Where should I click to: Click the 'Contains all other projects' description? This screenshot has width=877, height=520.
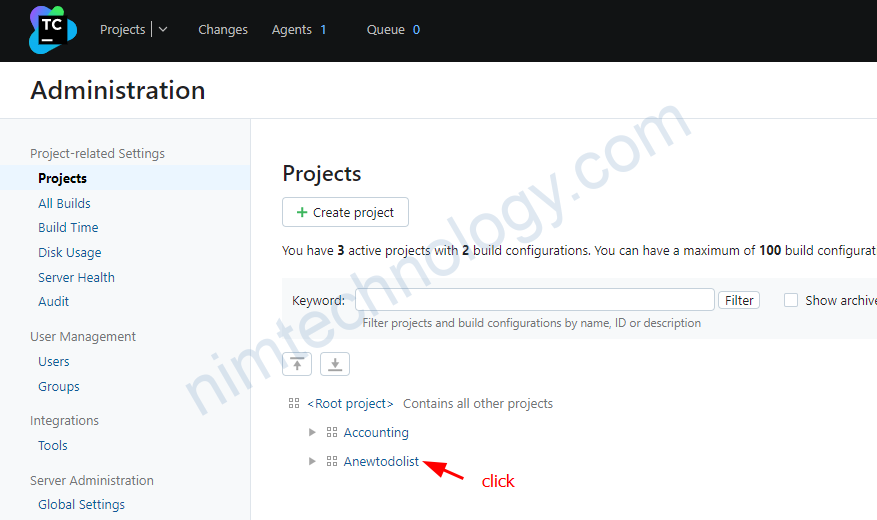click(478, 404)
